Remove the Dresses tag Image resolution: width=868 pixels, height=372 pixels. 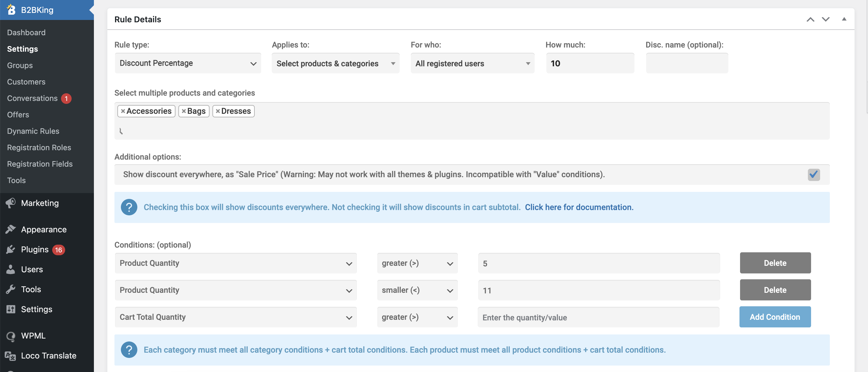[218, 111]
